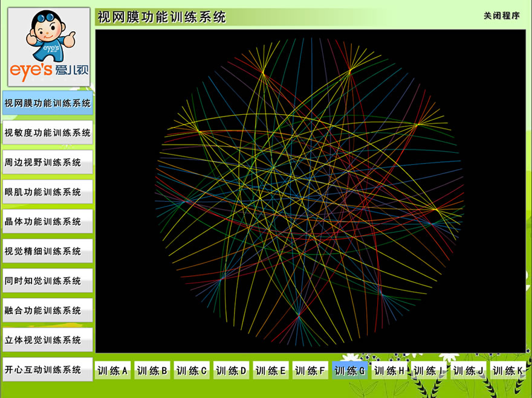Open 视敏度功能训练系统 module
The image size is (532, 398).
(x=48, y=132)
